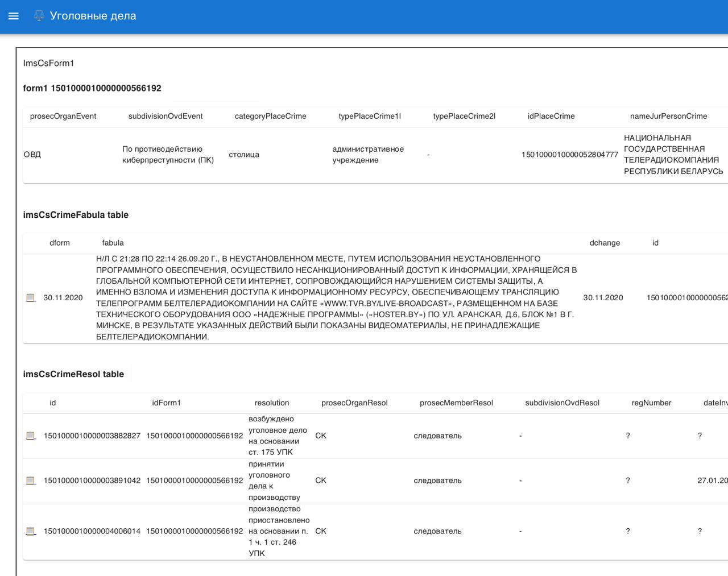728x576 pixels.
Task: Select the regNumber column header
Action: coord(651,403)
